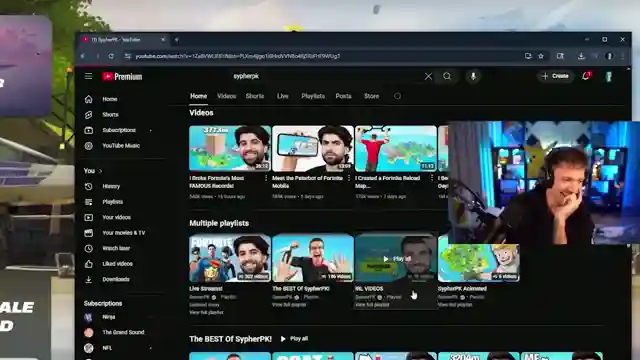The image size is (640, 360).
Task: Open The Grand Sound subscription
Action: (124, 333)
